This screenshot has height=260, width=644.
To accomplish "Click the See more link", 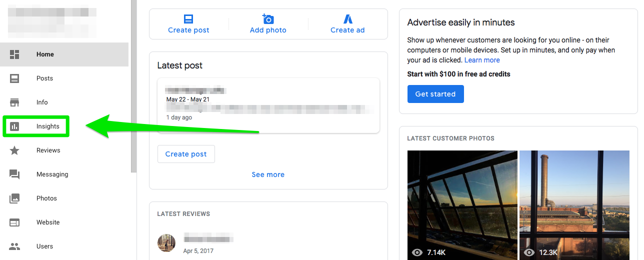I will click(268, 174).
